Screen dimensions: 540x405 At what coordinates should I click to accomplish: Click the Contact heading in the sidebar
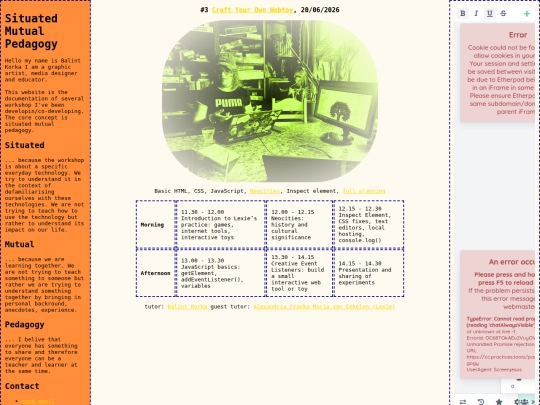click(22, 386)
